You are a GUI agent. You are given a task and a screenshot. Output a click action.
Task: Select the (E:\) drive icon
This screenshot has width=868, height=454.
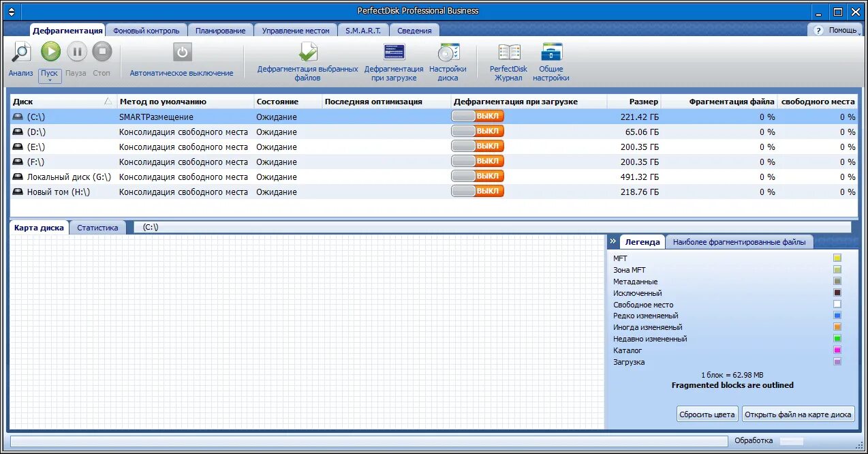(18, 147)
